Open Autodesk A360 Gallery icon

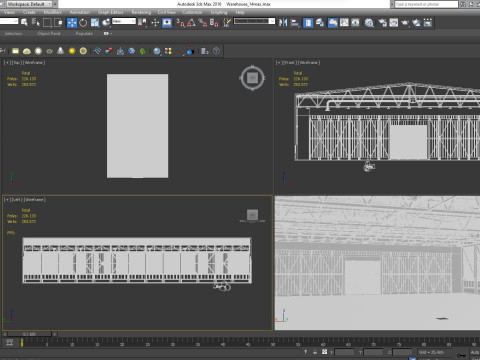click(x=428, y=22)
